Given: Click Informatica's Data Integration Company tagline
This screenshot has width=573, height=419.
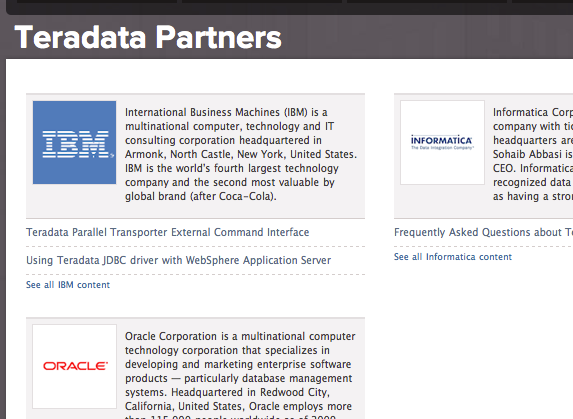Looking at the screenshot, I should tap(442, 148).
